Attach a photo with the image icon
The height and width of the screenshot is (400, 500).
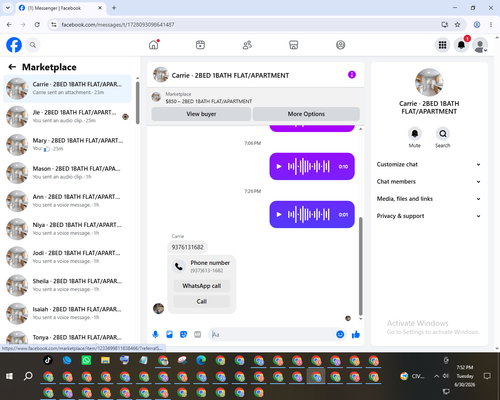pos(169,334)
